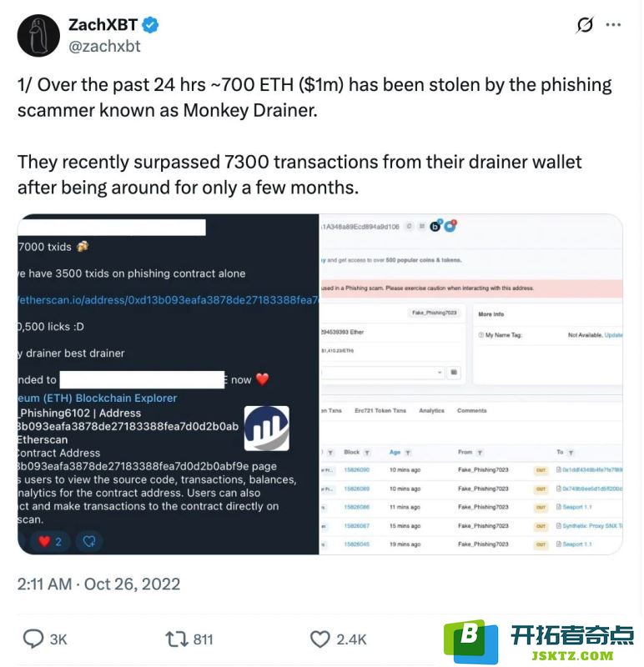The width and height of the screenshot is (644, 667).
Task: Open the From column filter icon
Action: pos(480,453)
